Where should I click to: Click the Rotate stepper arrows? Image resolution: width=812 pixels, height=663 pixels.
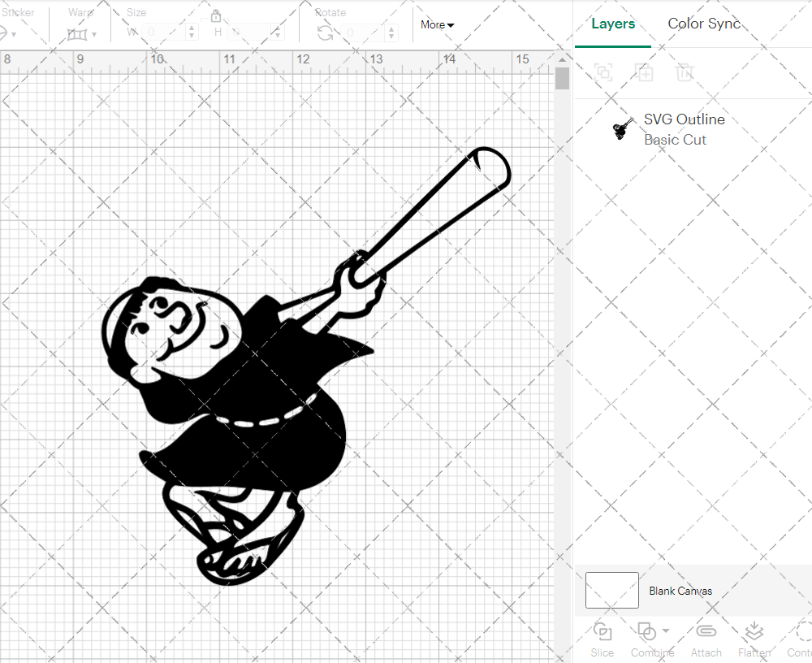point(391,32)
